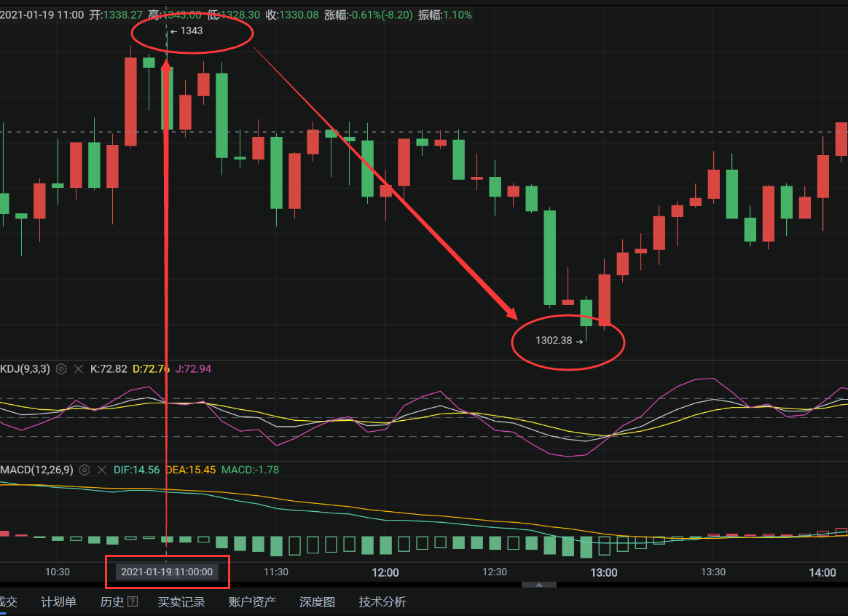The height and width of the screenshot is (616, 848).
Task: Go to the 账户资产 tab
Action: point(252,602)
